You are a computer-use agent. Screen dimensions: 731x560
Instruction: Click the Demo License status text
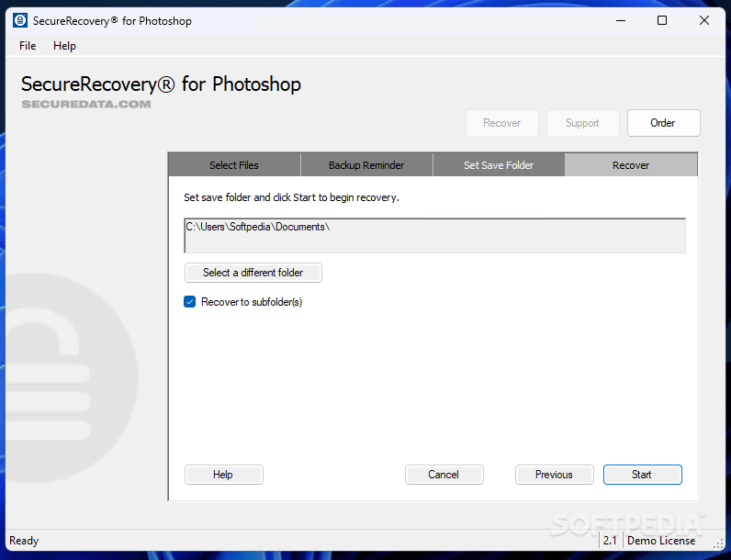661,541
